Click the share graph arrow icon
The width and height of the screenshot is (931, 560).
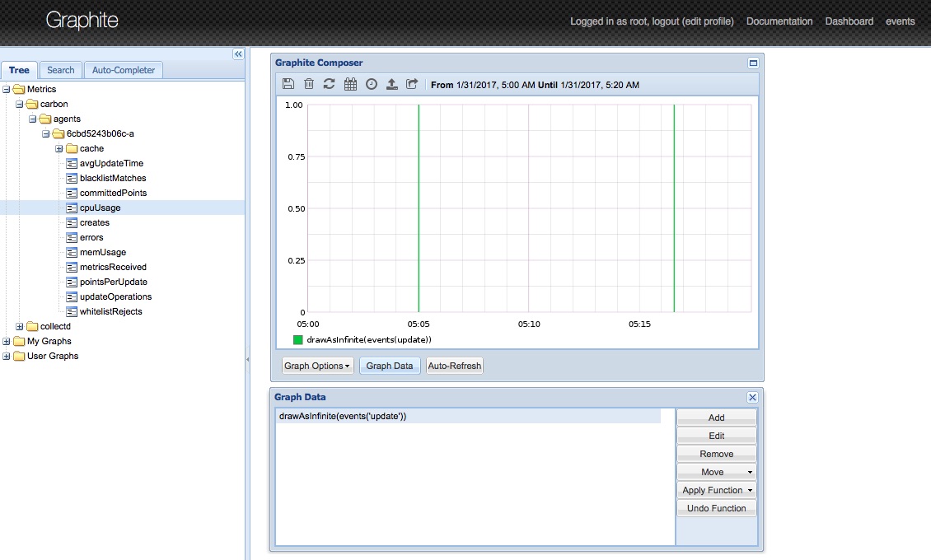[x=412, y=84]
